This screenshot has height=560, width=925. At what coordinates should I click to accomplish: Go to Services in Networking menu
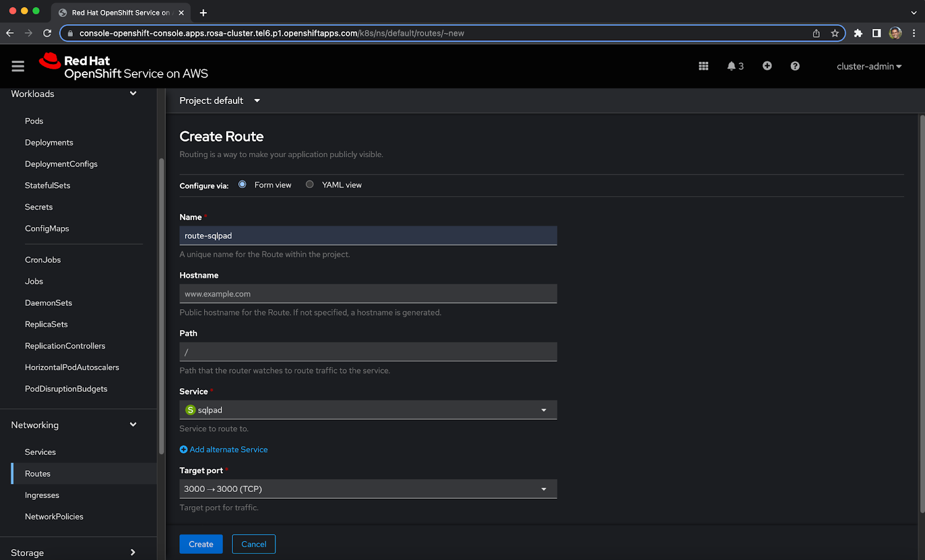(x=40, y=452)
